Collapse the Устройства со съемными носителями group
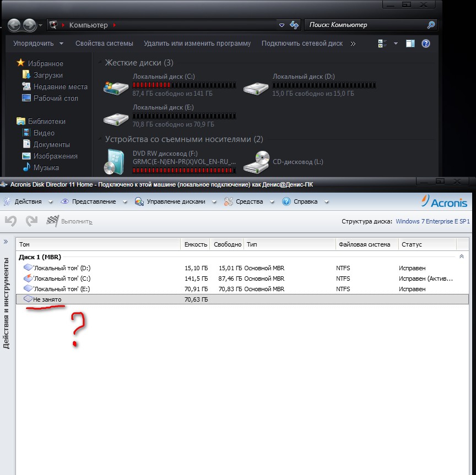The height and width of the screenshot is (475, 476). [x=100, y=139]
